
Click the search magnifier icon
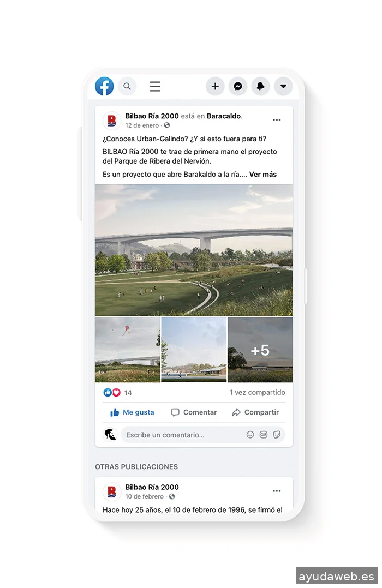[127, 86]
